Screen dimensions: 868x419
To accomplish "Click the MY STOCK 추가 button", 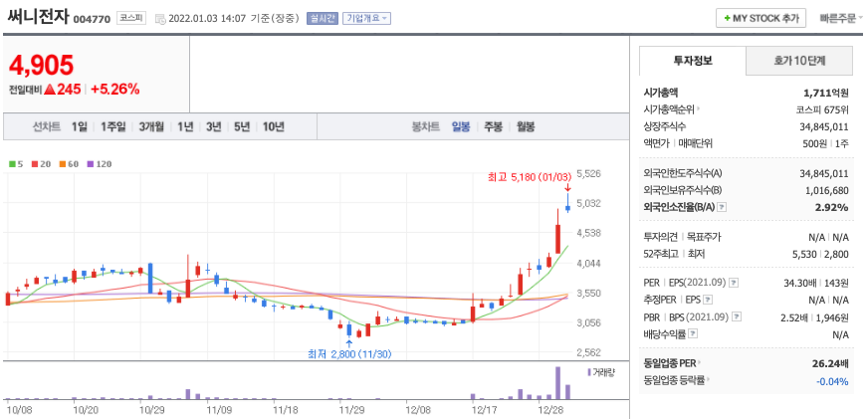I will tap(760, 18).
